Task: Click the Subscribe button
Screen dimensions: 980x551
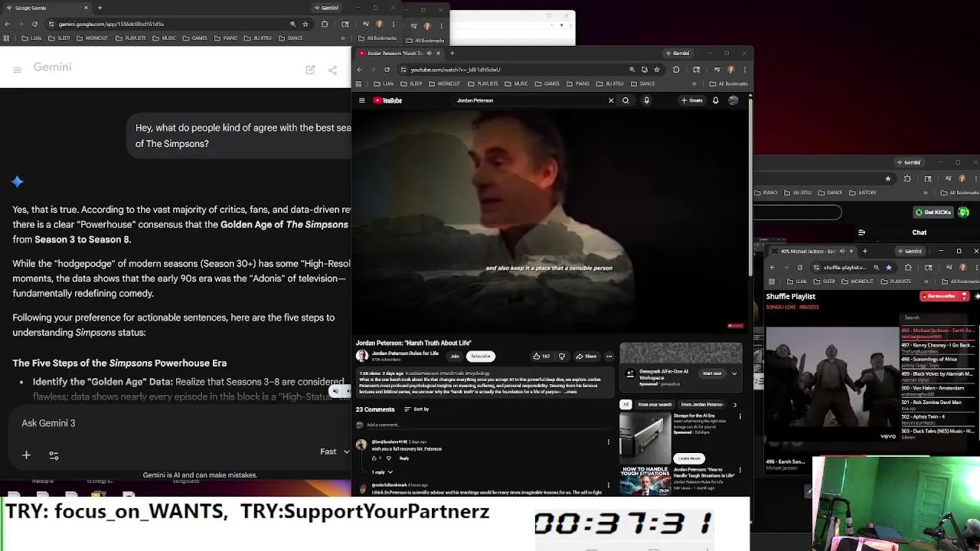Action: [481, 356]
